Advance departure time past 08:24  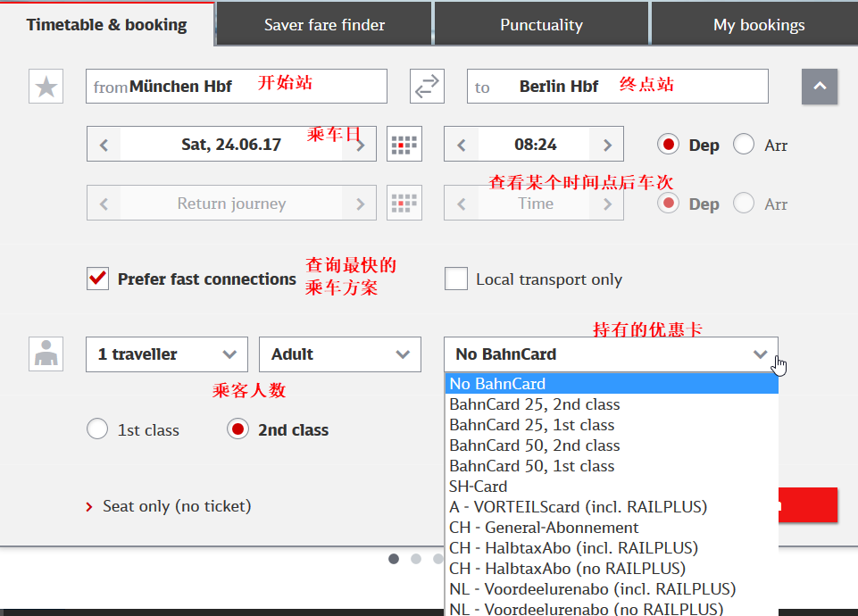click(606, 145)
